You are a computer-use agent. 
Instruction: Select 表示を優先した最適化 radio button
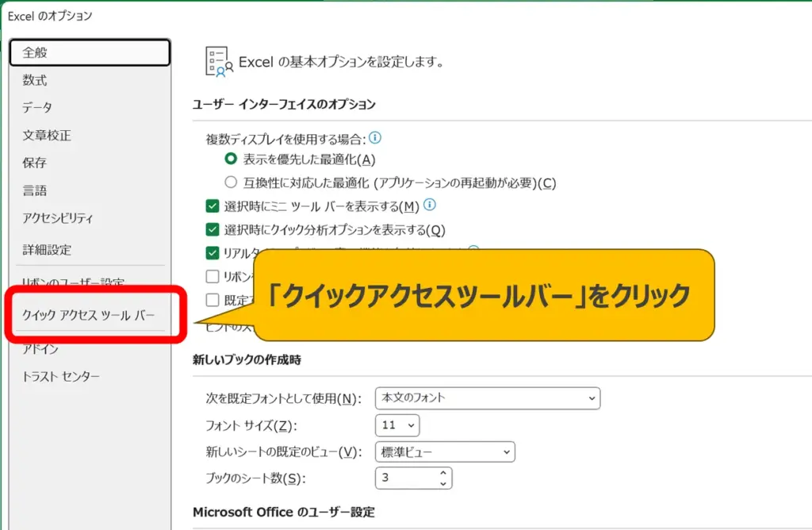(x=231, y=159)
